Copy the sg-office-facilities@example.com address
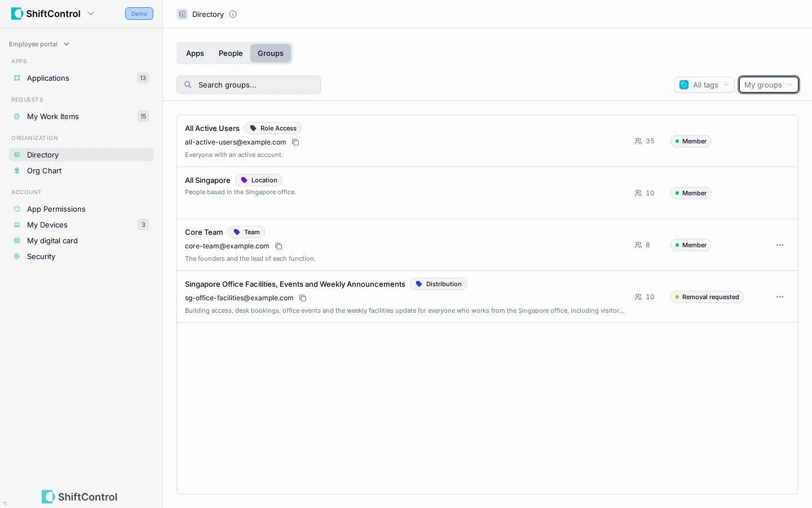812x508 pixels. click(x=303, y=298)
